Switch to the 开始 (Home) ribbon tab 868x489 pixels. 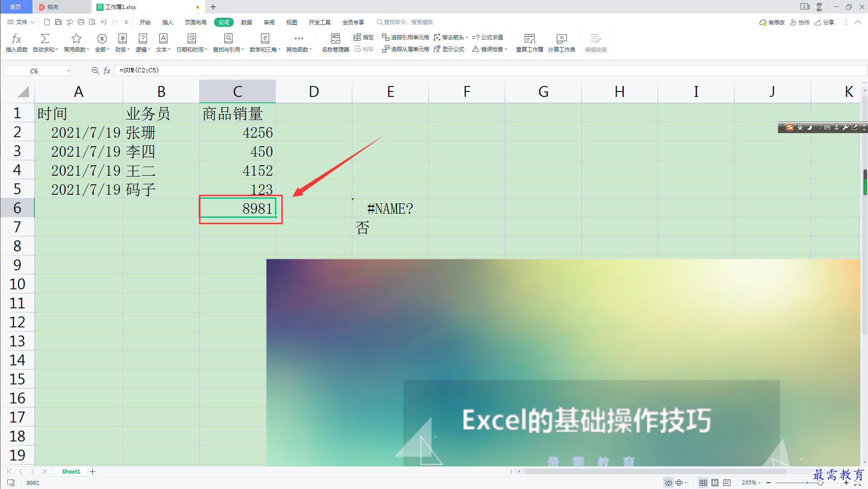tap(145, 22)
